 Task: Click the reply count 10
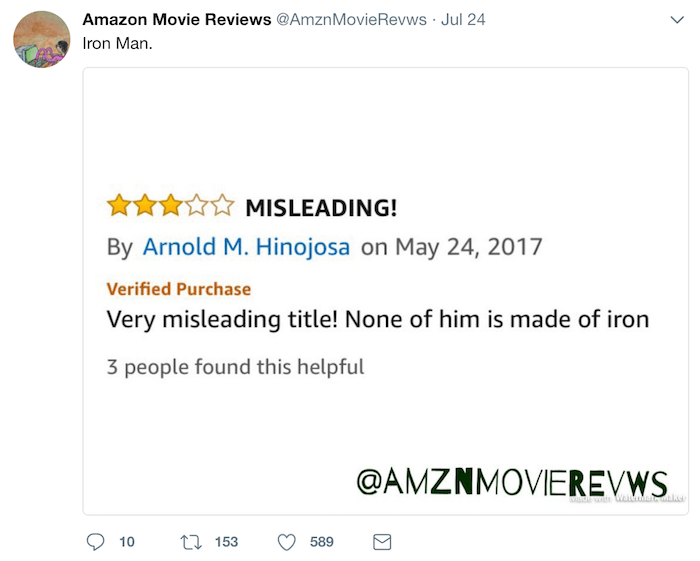pyautogui.click(x=127, y=542)
